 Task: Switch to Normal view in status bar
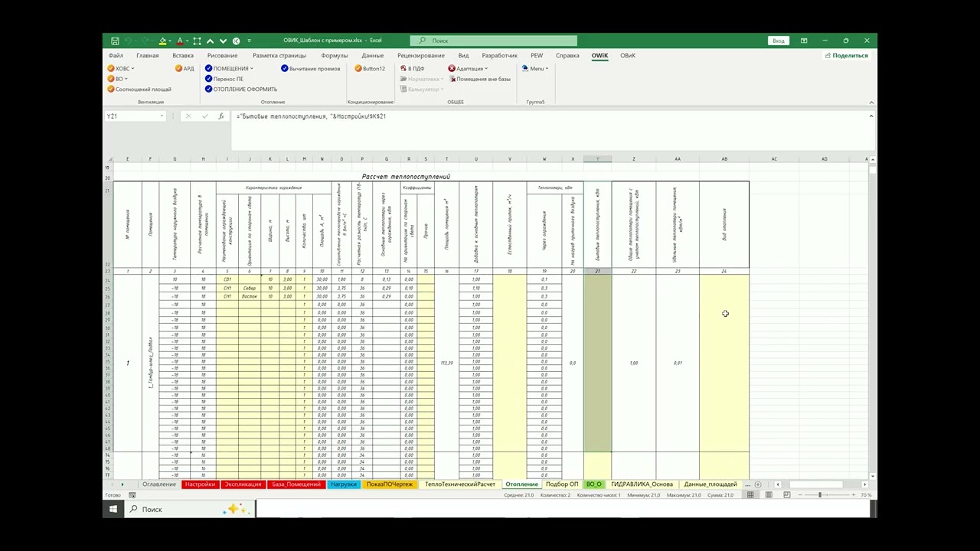[750, 495]
